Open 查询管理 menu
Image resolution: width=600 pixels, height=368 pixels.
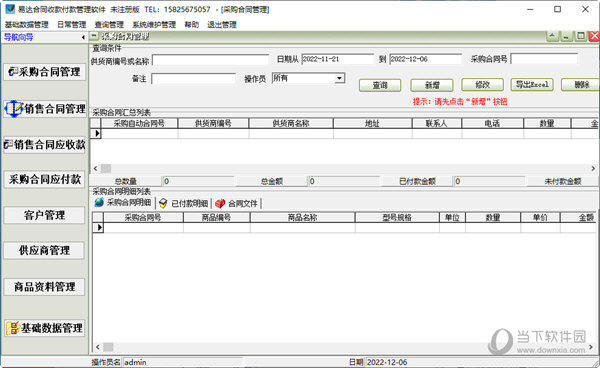109,24
